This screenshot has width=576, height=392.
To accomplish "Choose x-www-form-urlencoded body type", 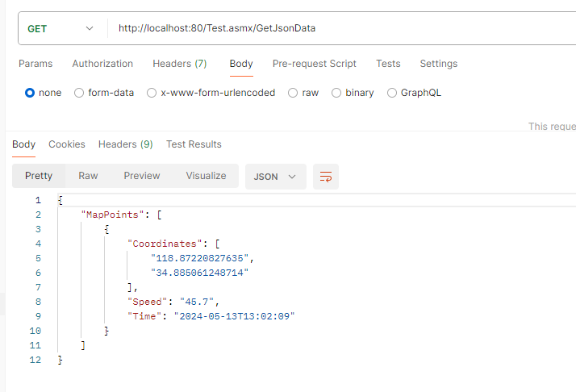I will (152, 93).
